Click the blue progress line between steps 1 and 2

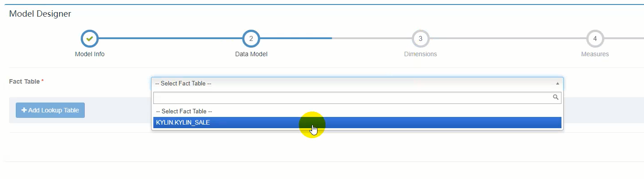(x=170, y=39)
